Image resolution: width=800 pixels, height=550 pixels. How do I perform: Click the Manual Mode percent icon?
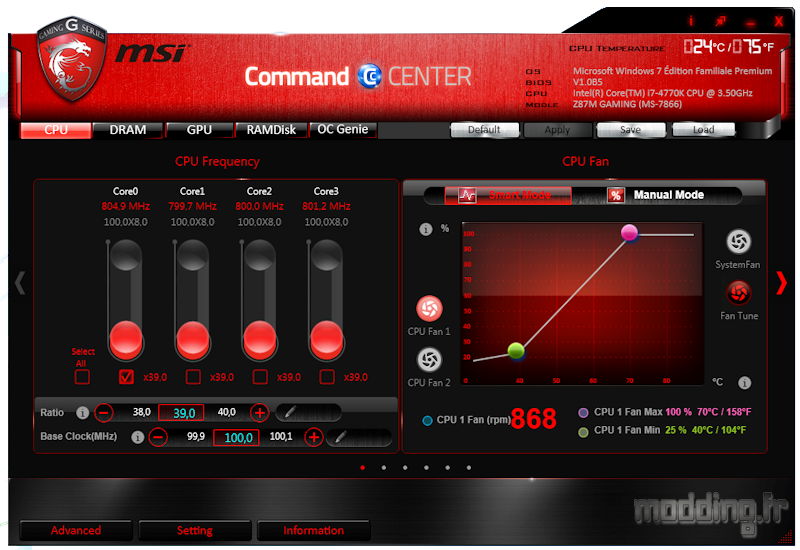(616, 195)
